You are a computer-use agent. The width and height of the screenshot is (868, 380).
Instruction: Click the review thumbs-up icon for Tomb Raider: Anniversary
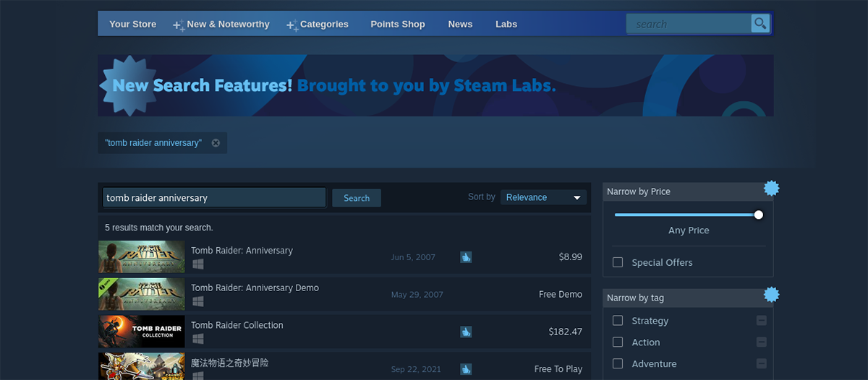466,256
